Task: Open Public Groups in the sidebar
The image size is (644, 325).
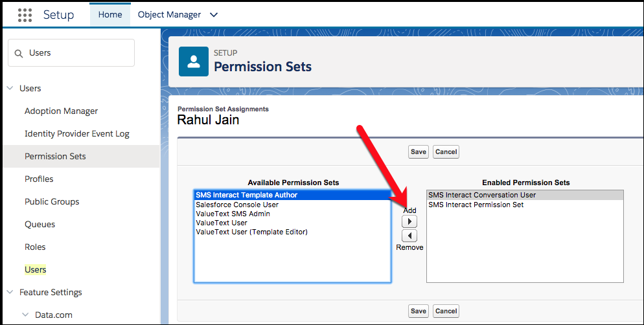Action: click(x=52, y=201)
